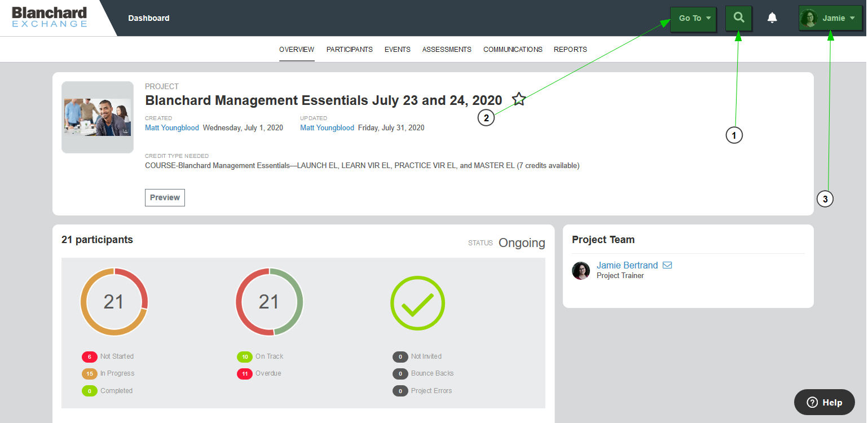Open the notifications bell
Viewport: 868px width, 423px height.
772,18
